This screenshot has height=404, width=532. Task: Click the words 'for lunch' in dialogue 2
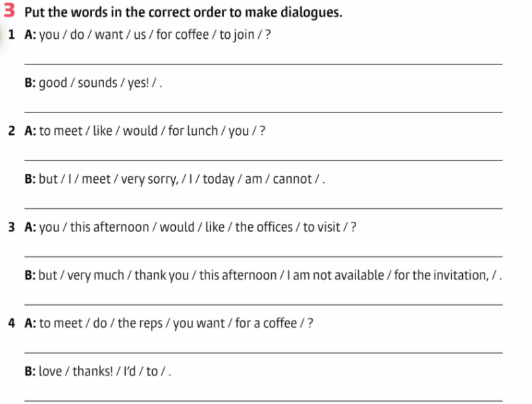(x=193, y=131)
